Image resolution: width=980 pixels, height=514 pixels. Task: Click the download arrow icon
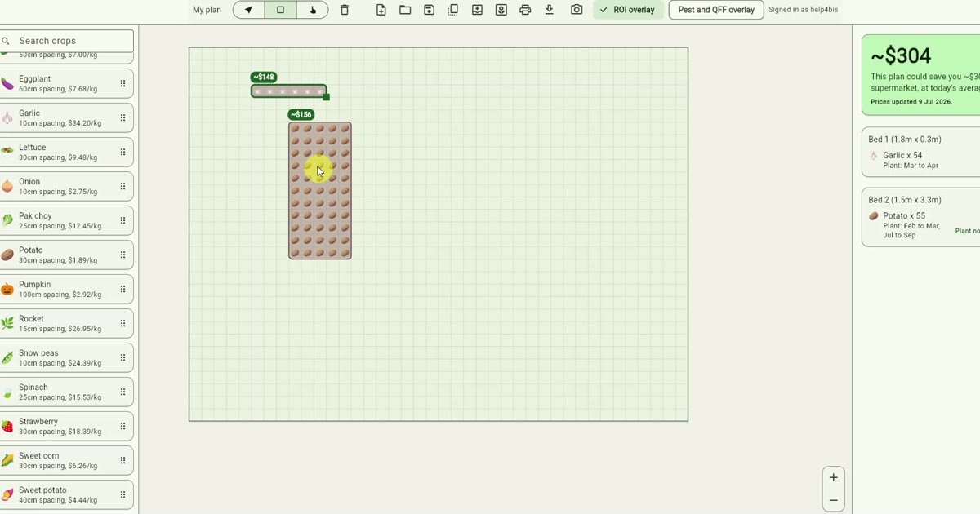pos(550,10)
